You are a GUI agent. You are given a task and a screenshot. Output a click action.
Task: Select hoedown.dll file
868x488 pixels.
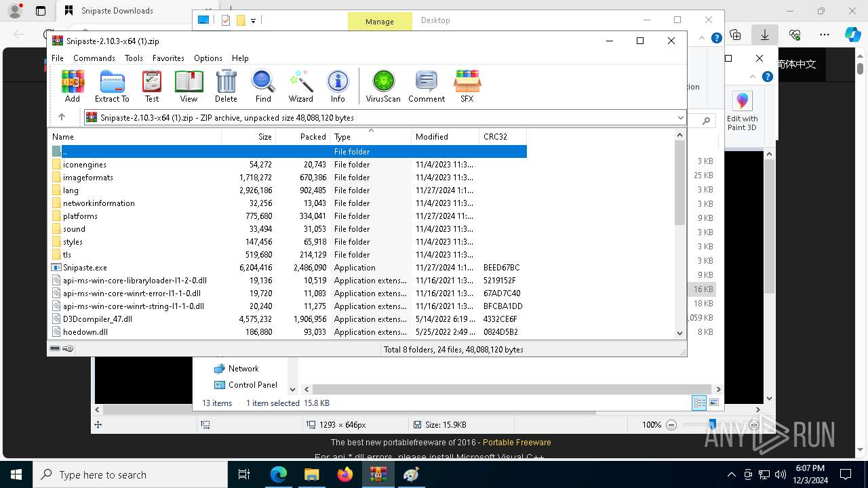[x=288, y=332]
